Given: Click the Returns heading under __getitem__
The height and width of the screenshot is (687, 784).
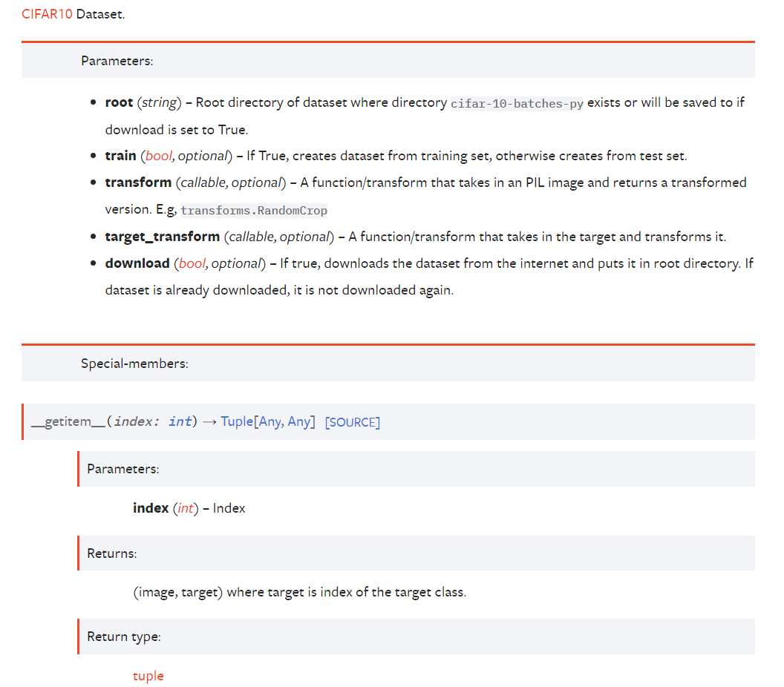Looking at the screenshot, I should (x=112, y=553).
